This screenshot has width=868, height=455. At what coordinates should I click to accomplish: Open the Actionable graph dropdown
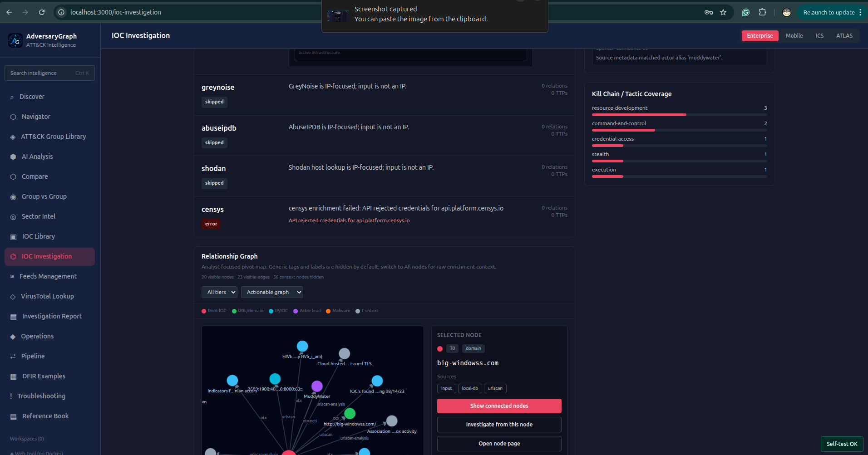(x=272, y=292)
